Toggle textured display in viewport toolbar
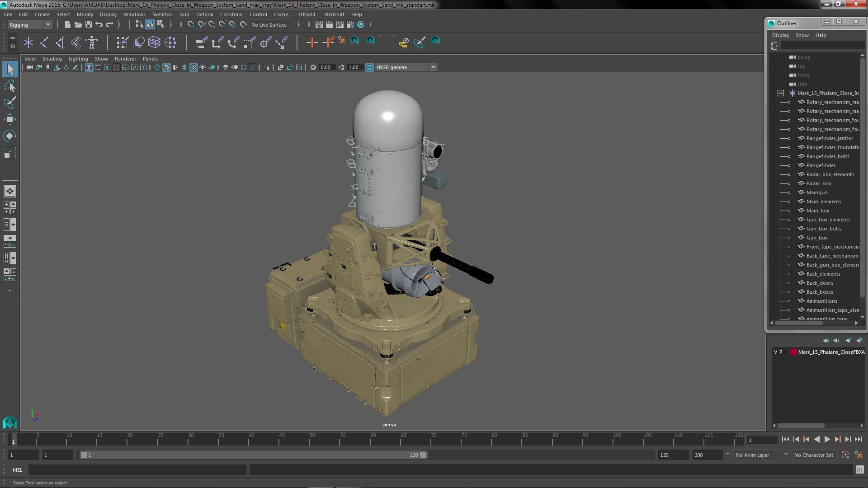 point(193,67)
